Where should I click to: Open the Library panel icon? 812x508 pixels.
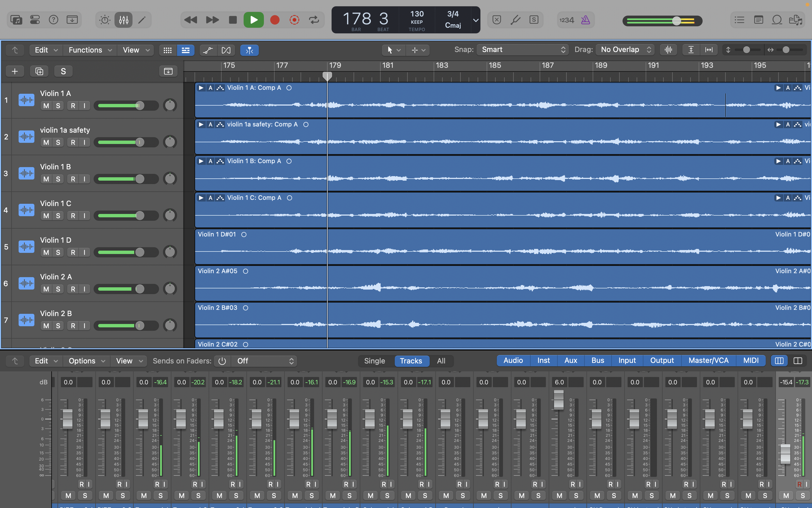point(16,20)
